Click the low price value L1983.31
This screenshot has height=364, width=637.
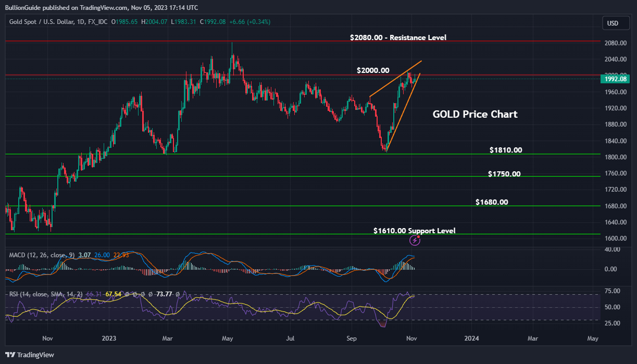tap(183, 22)
